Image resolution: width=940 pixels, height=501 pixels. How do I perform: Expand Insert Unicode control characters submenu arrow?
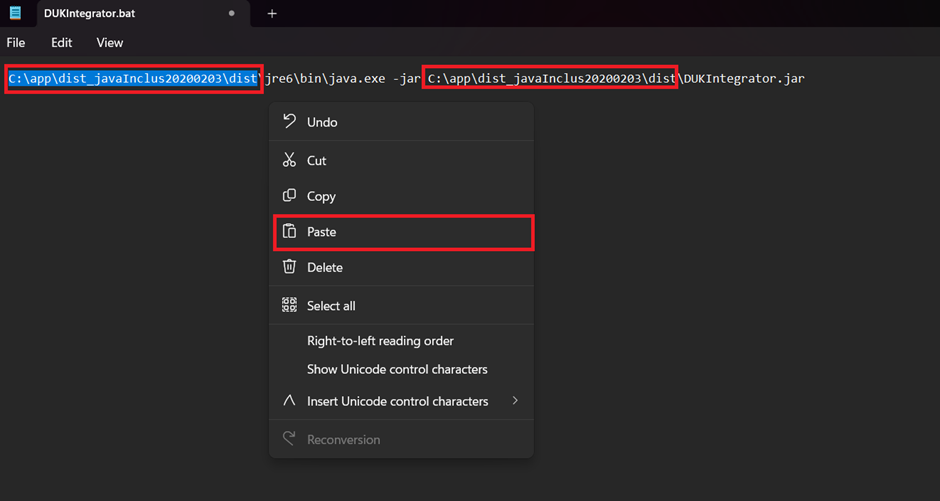coord(515,401)
